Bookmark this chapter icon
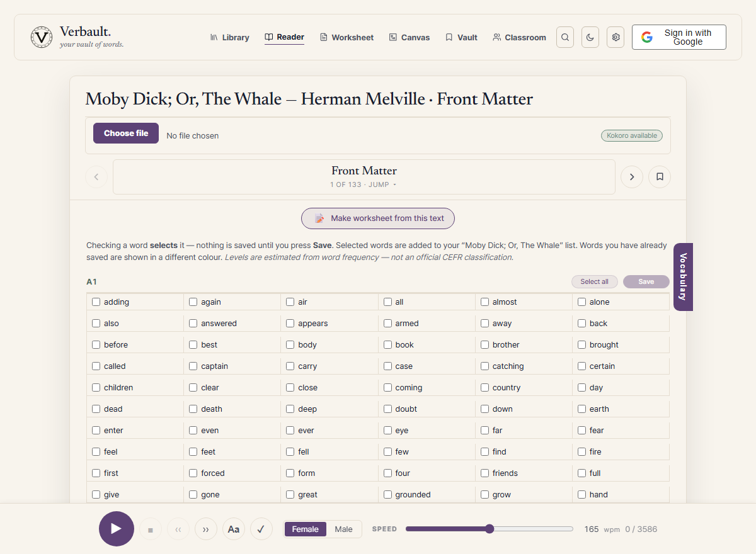 pyautogui.click(x=660, y=177)
